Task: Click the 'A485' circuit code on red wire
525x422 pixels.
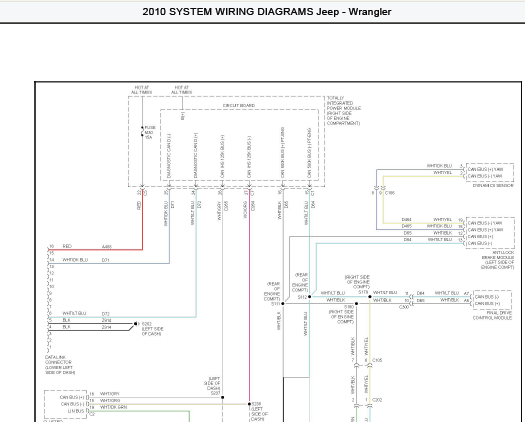Action: (107, 247)
